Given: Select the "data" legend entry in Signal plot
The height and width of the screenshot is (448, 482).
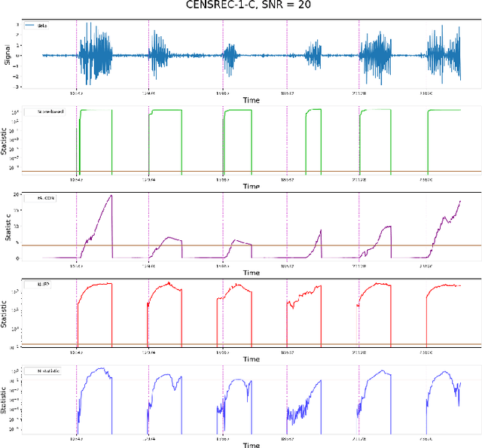Looking at the screenshot, I should pyautogui.click(x=42, y=26).
